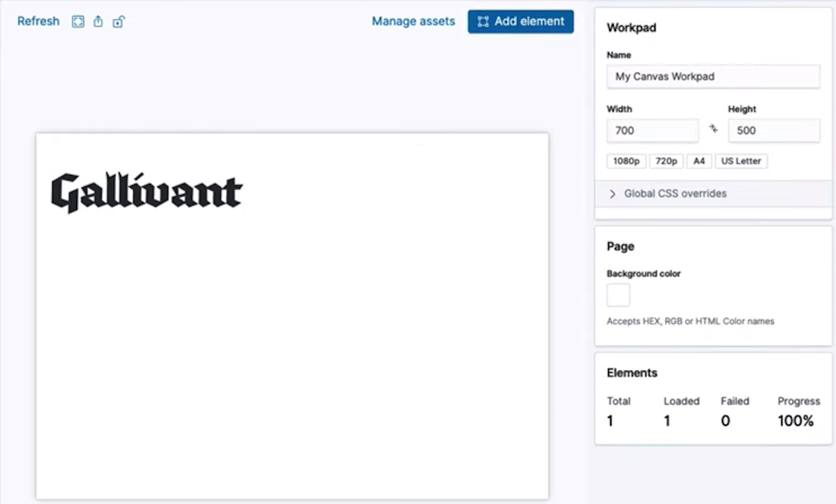Open Manage assets
Viewport: 836px width, 504px height.
(413, 21)
